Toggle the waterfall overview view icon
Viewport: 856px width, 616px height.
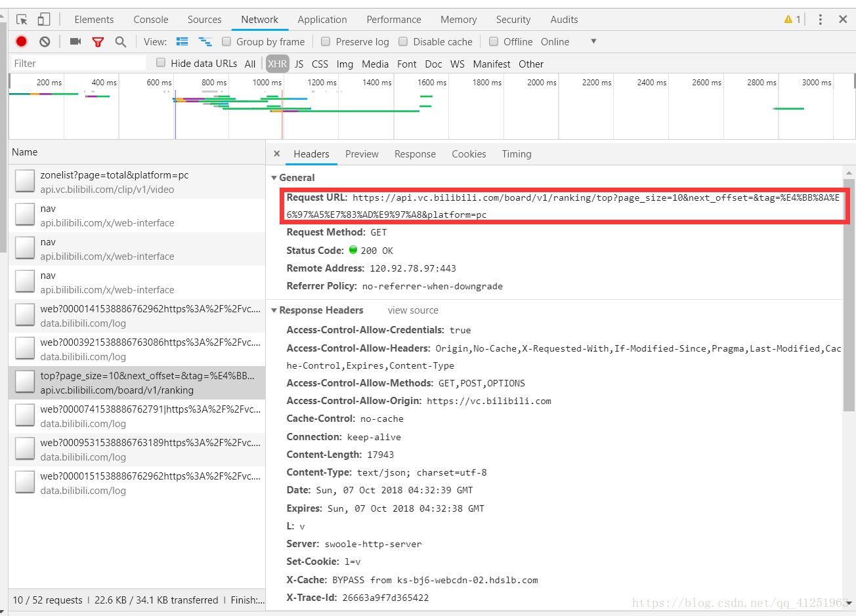coord(205,41)
